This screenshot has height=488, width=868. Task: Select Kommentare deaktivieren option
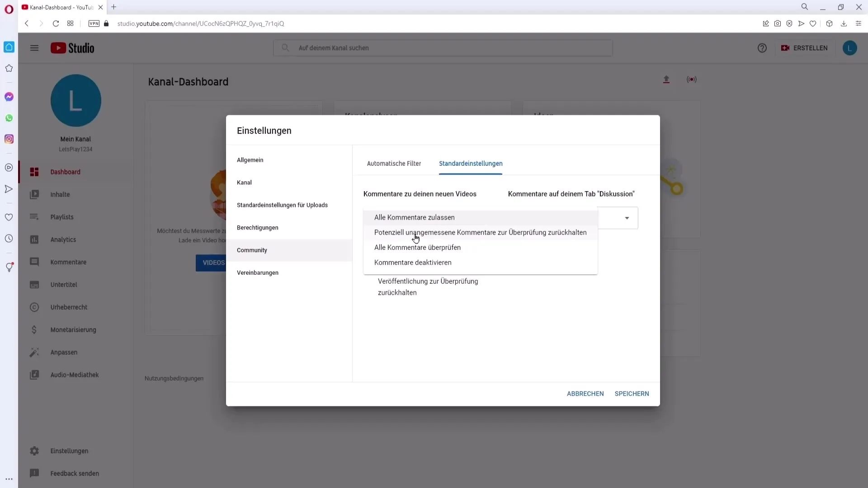pos(413,262)
